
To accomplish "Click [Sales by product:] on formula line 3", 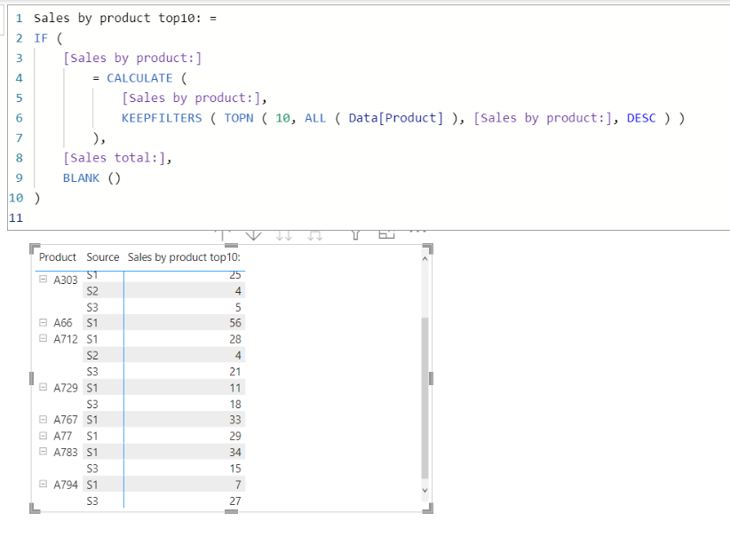I will point(132,59).
